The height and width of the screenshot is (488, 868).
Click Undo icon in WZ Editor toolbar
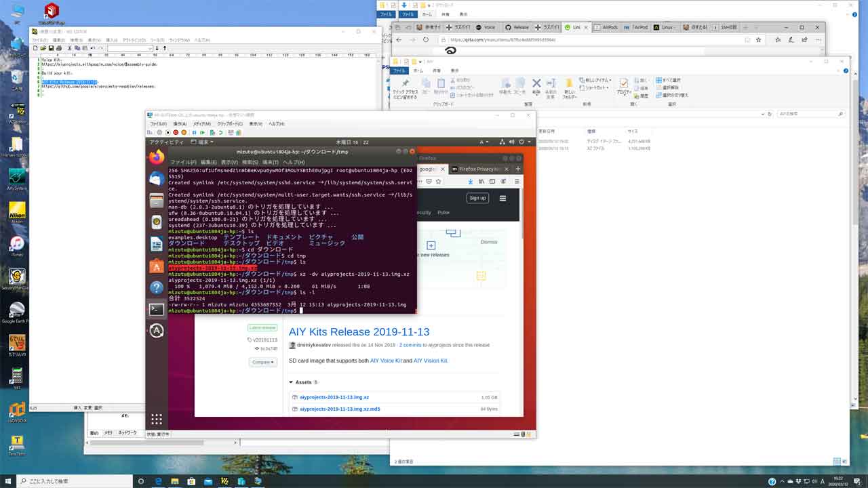92,48
